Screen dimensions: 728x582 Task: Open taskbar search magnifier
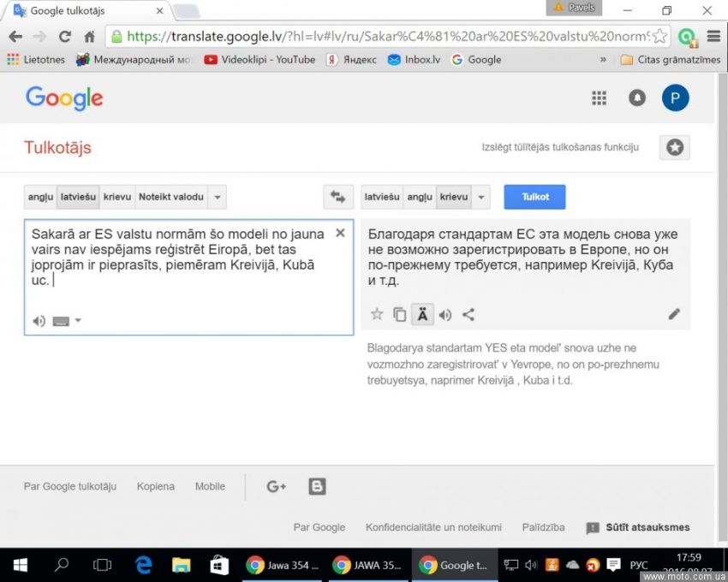(62, 565)
